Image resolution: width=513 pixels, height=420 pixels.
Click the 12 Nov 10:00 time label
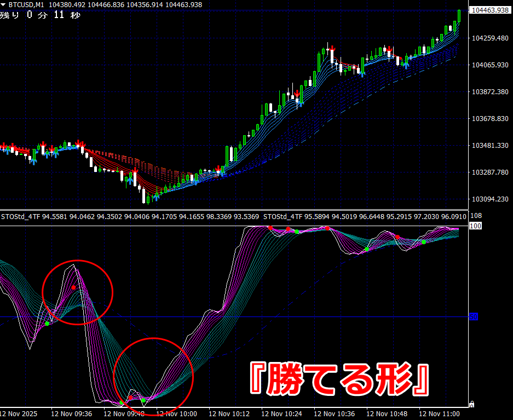tap(177, 414)
